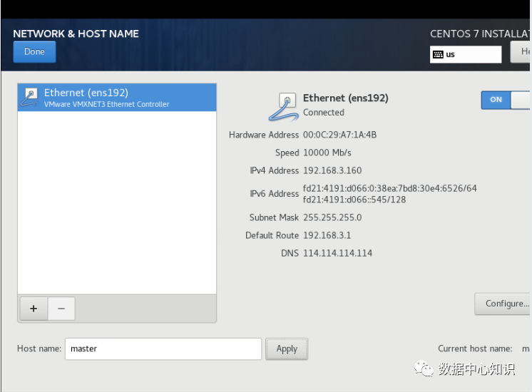Click the Current host name label
The image size is (532, 392).
(475, 349)
